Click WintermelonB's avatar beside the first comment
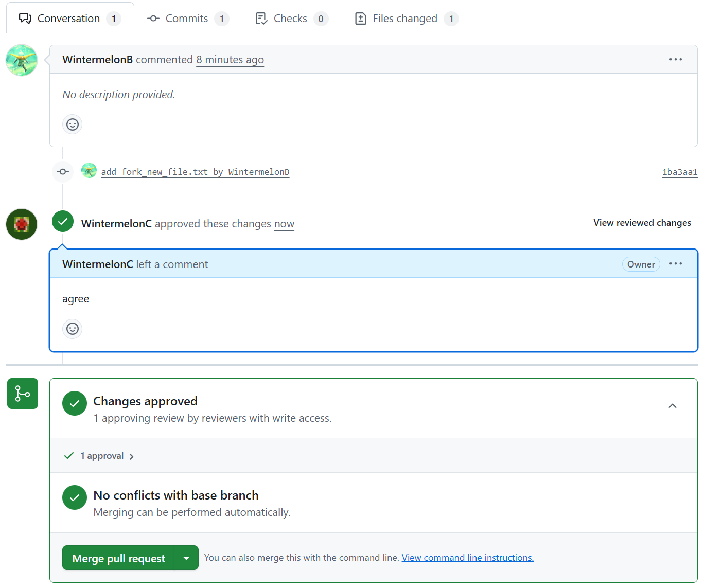The width and height of the screenshot is (705, 588). coord(22,60)
